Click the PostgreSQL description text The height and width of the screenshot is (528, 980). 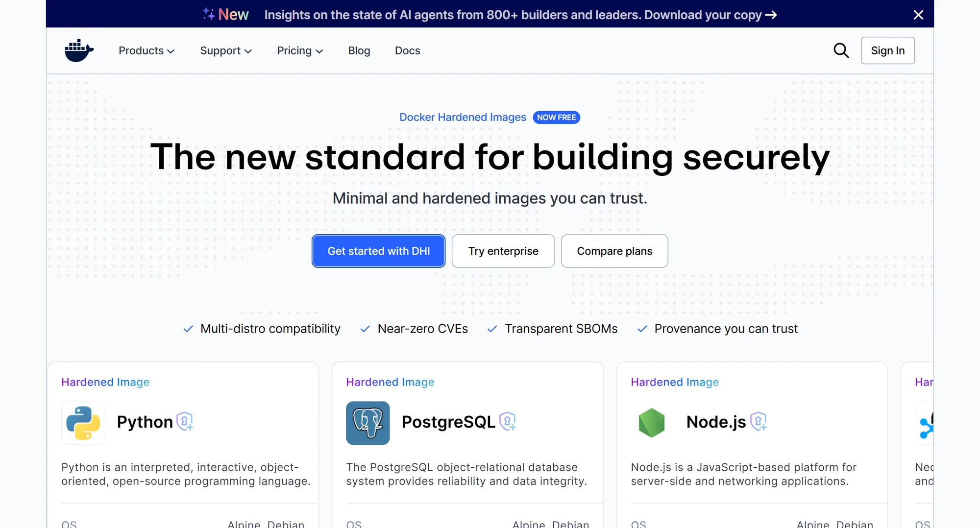466,474
